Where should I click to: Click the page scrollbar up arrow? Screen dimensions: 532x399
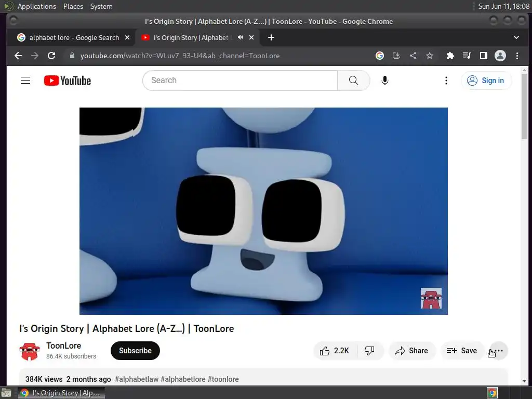coord(524,70)
